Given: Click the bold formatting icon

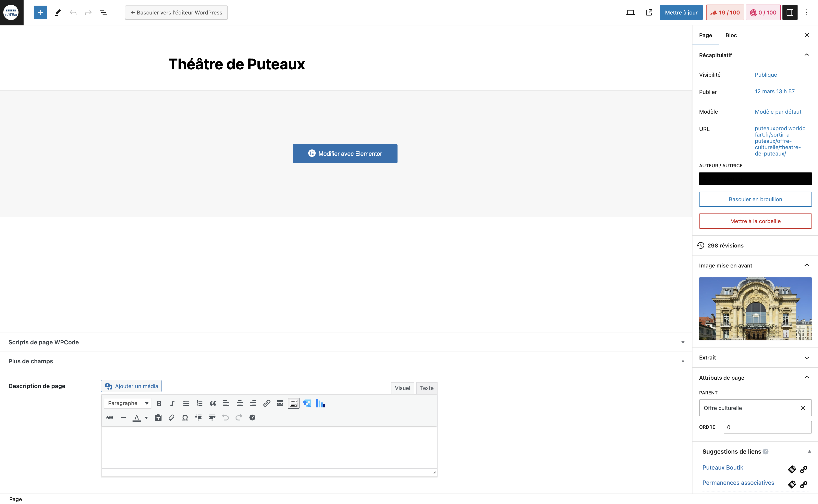Looking at the screenshot, I should (159, 403).
